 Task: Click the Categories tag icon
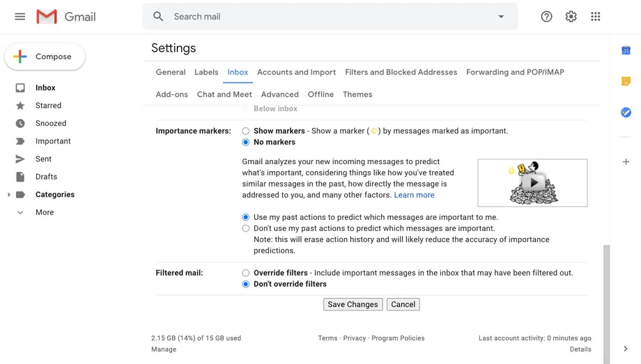pos(20,194)
